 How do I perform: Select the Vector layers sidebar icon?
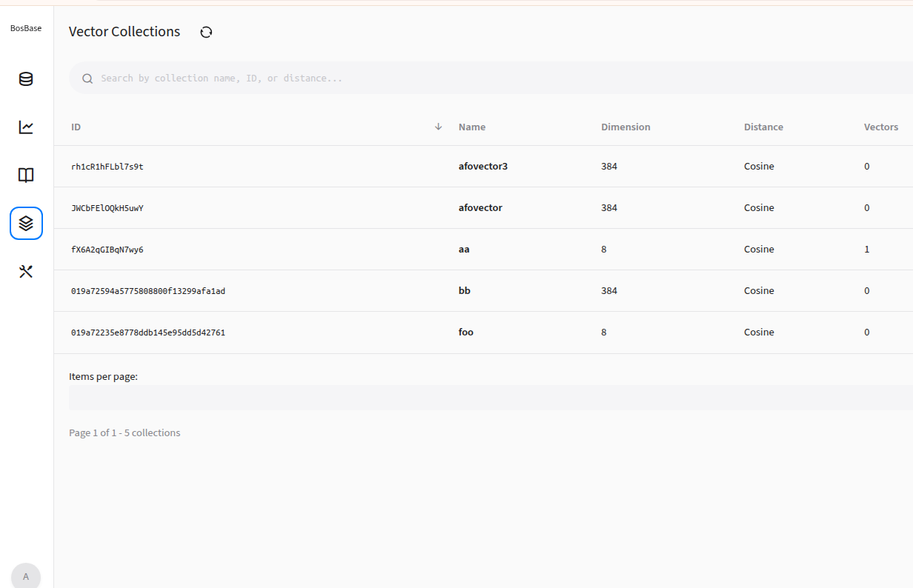[x=26, y=223]
